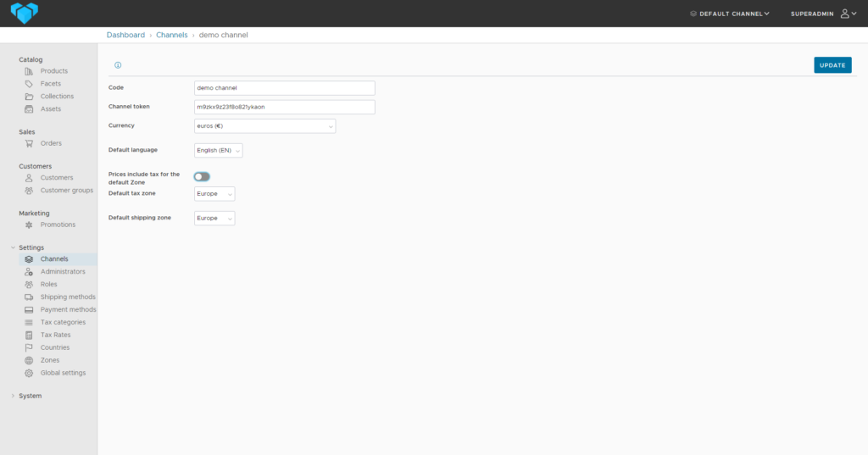This screenshot has height=455, width=868.
Task: Go to Dashboard via breadcrumb link
Action: 125,35
